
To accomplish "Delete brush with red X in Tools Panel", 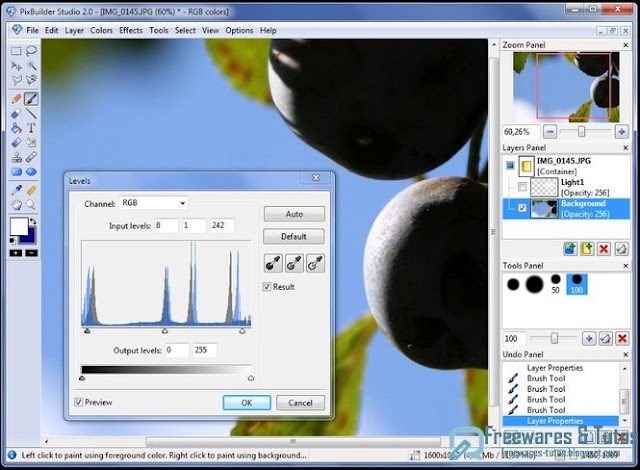I will click(x=622, y=338).
